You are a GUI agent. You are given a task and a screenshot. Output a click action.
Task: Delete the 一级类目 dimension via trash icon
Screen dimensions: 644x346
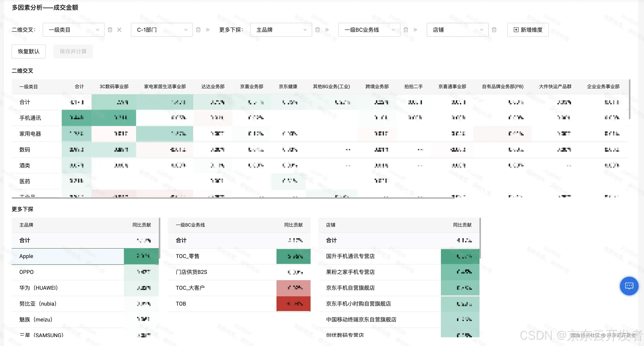coord(110,30)
